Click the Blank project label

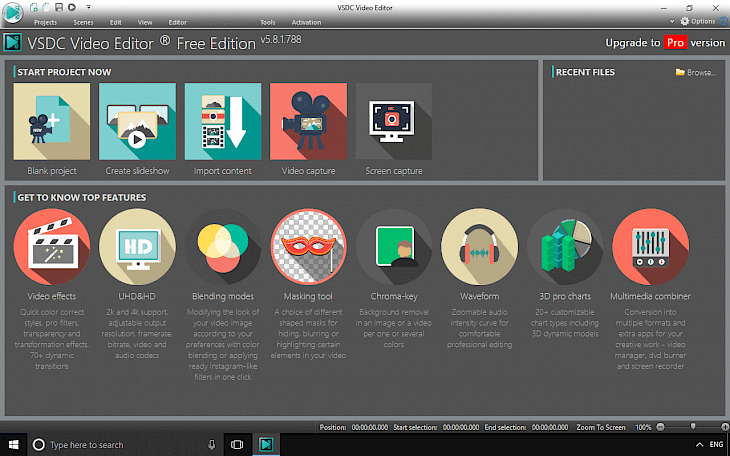tap(52, 171)
